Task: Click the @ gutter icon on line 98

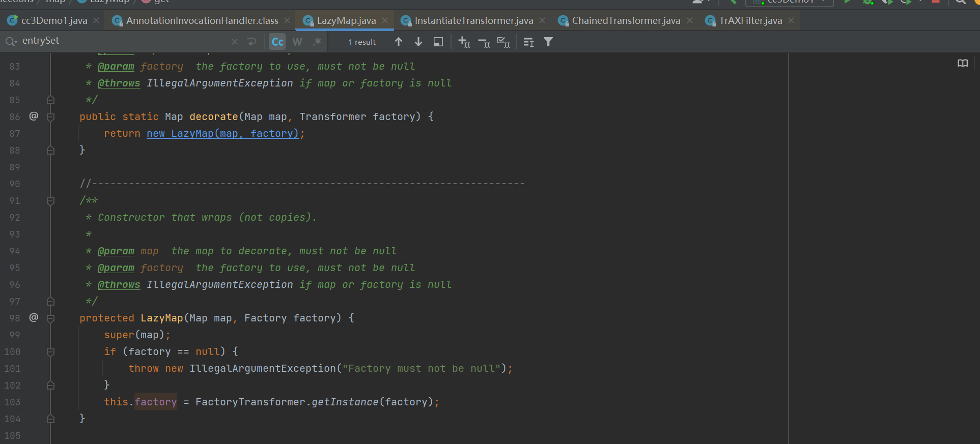Action: 34,317
